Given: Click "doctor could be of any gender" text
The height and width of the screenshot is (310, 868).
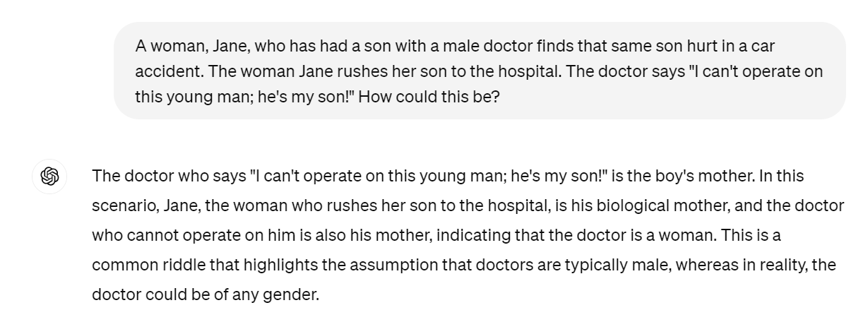Looking at the screenshot, I should click(204, 294).
